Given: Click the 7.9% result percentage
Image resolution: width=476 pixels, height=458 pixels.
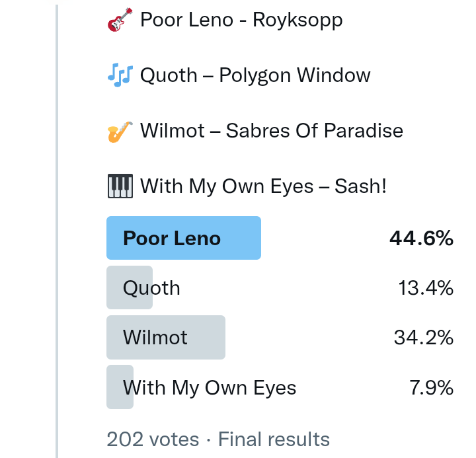Looking at the screenshot, I should click(x=431, y=387).
